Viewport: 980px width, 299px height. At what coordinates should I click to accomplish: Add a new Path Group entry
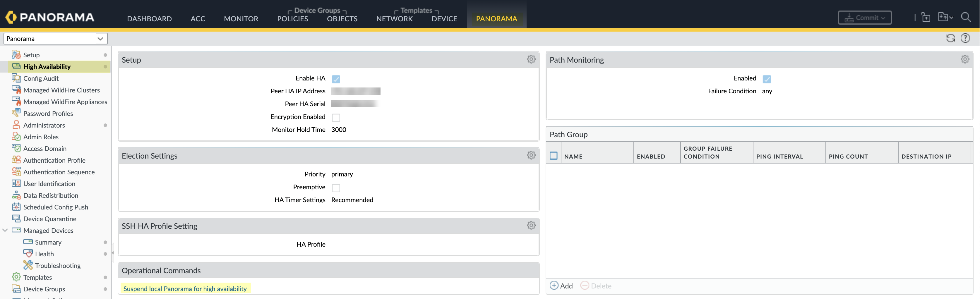click(x=561, y=285)
